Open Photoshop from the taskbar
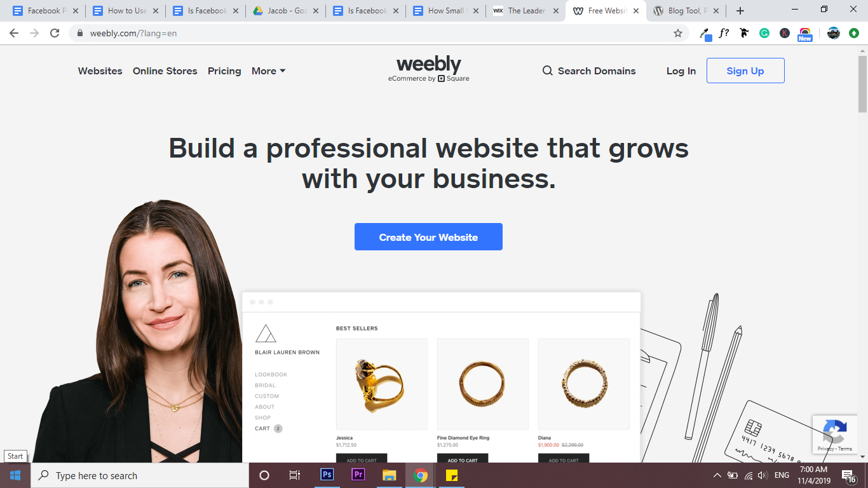This screenshot has width=868, height=488. (327, 475)
